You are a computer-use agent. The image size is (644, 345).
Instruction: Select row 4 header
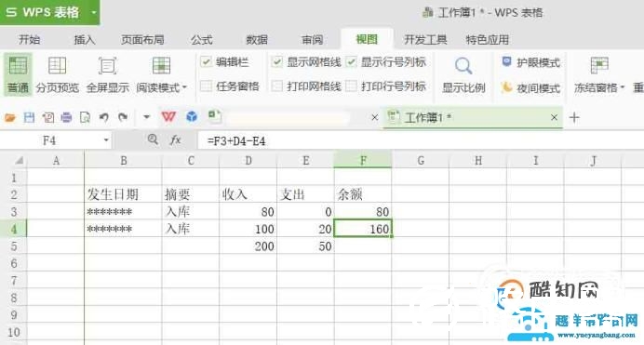click(x=14, y=229)
